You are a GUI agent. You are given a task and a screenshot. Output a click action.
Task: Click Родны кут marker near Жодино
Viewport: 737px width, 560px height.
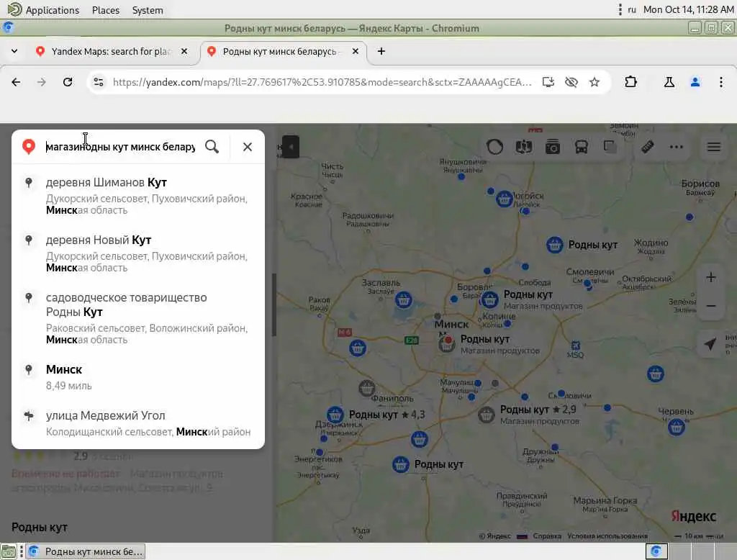click(555, 245)
